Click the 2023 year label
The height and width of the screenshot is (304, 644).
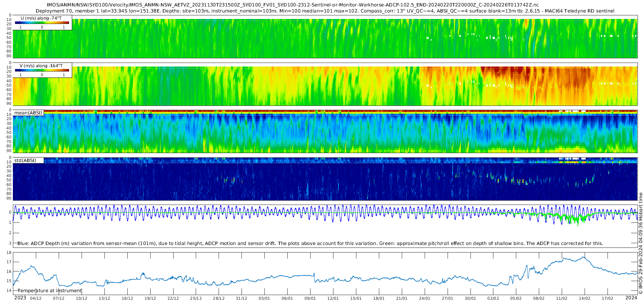[20, 298]
